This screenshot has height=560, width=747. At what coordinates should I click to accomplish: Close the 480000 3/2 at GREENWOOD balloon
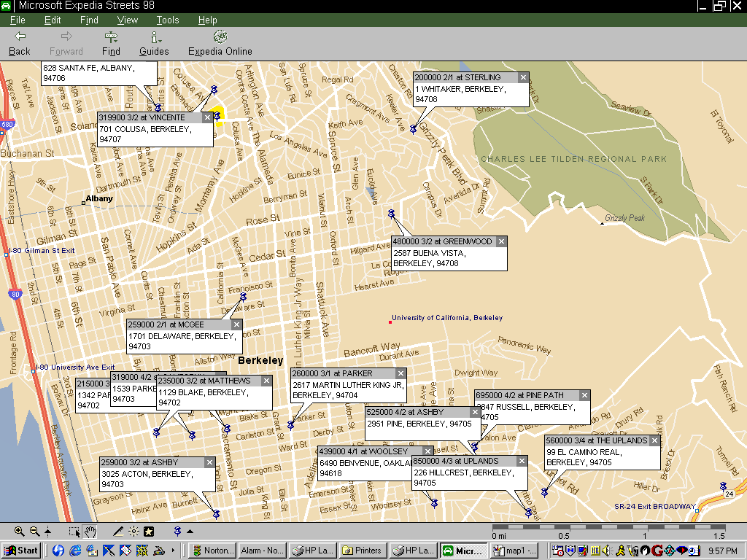click(x=501, y=241)
